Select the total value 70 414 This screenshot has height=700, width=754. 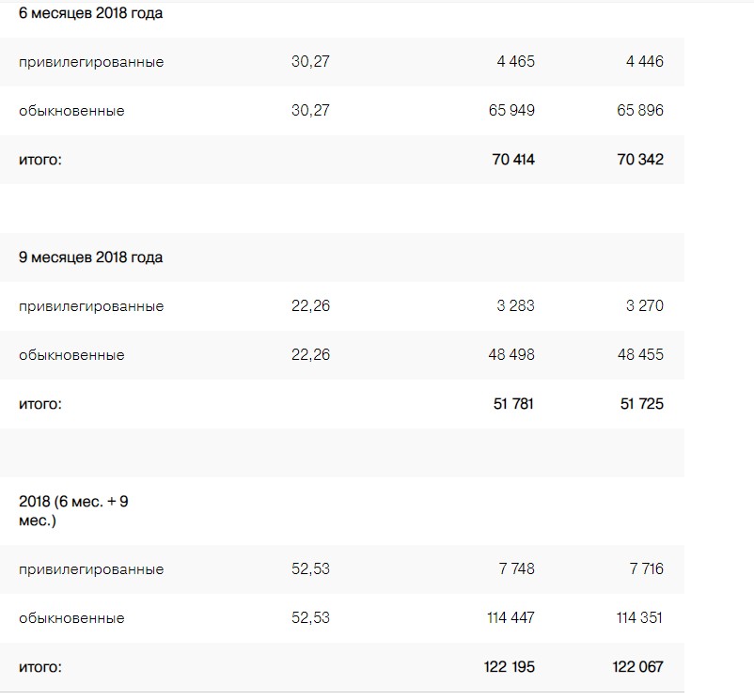coord(513,160)
